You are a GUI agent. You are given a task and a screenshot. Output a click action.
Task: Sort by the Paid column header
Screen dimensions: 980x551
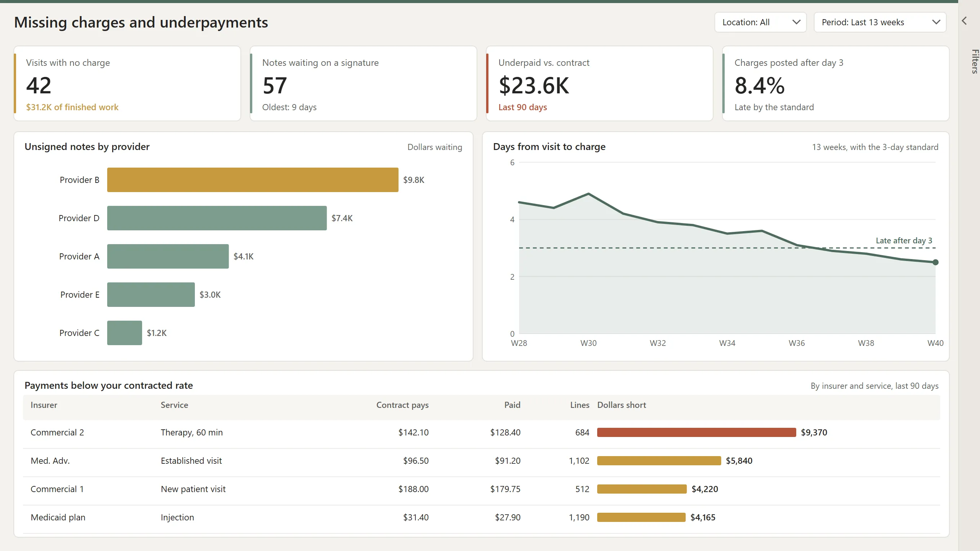pos(512,405)
